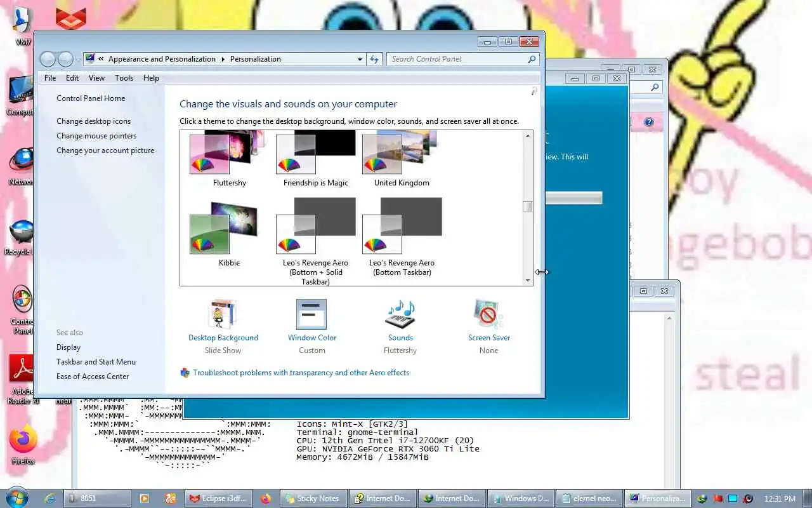Open Window Color settings icon
The width and height of the screenshot is (812, 508).
click(311, 315)
